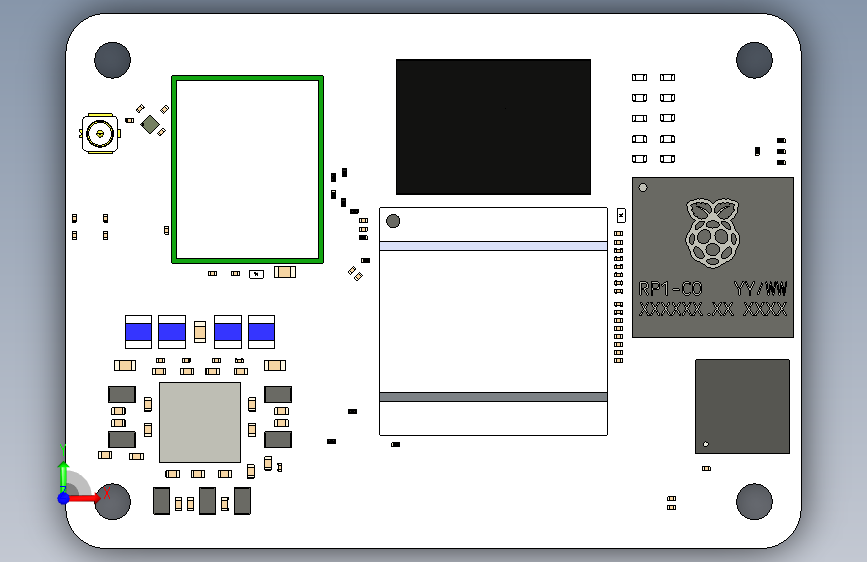Click the Raspberry Pi logo on RP1 chip

click(x=712, y=233)
